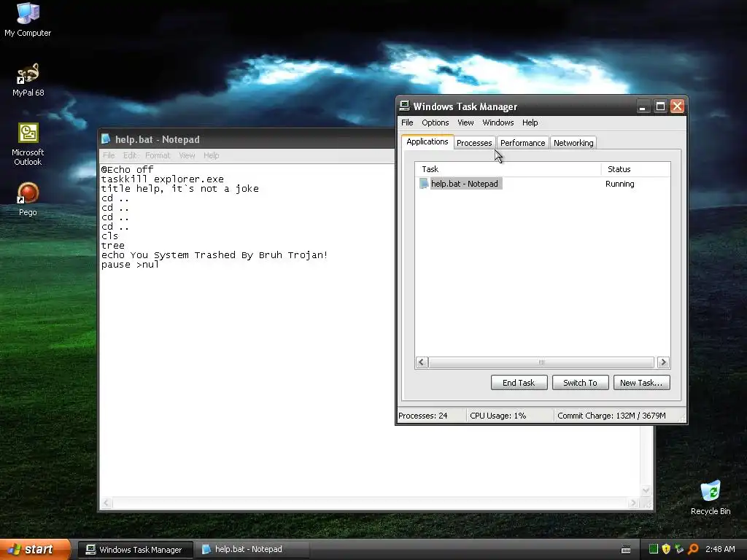This screenshot has width=747, height=560.
Task: Click the 'tree' line in Notepad
Action: [113, 246]
